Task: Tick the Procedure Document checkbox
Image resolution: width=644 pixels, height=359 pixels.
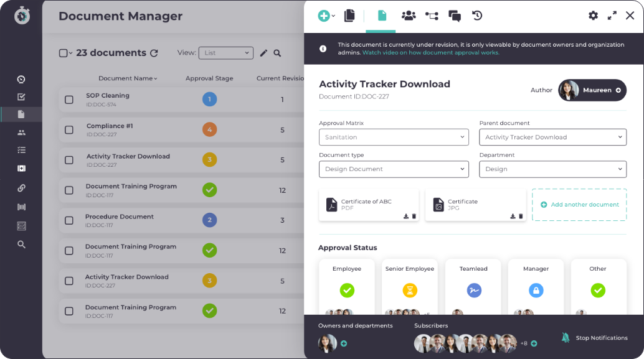Action: pos(69,220)
